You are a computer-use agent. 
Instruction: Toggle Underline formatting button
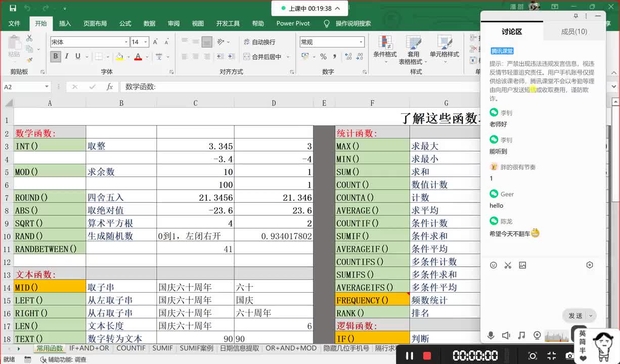pos(78,57)
